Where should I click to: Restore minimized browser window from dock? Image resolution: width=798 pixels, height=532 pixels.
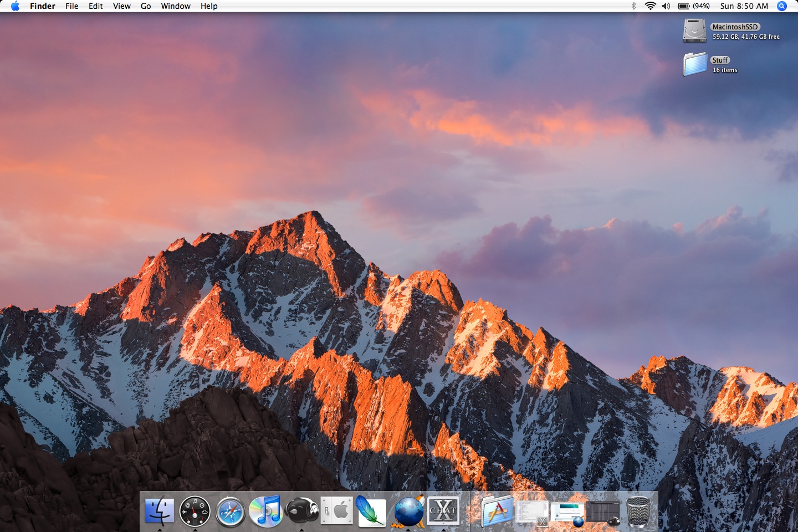567,513
